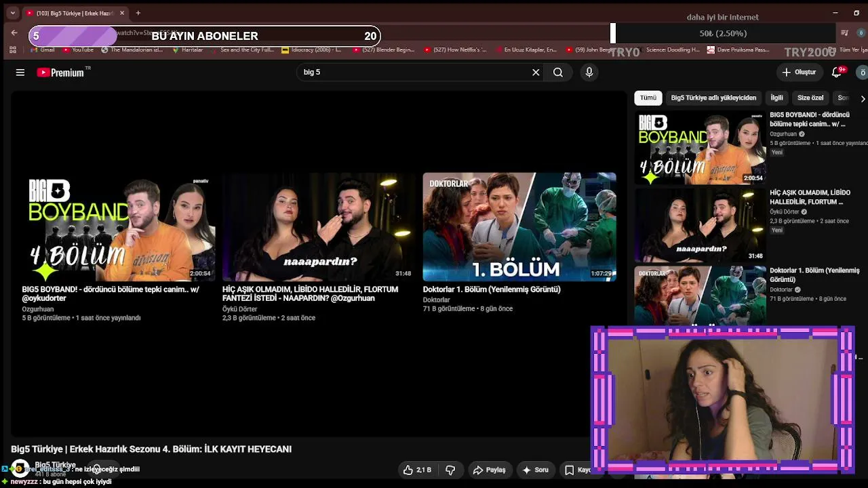Open end-screen title HİÇ AŞIK OLMADIM, LİBİDO HALLEDİLİR

coord(310,293)
